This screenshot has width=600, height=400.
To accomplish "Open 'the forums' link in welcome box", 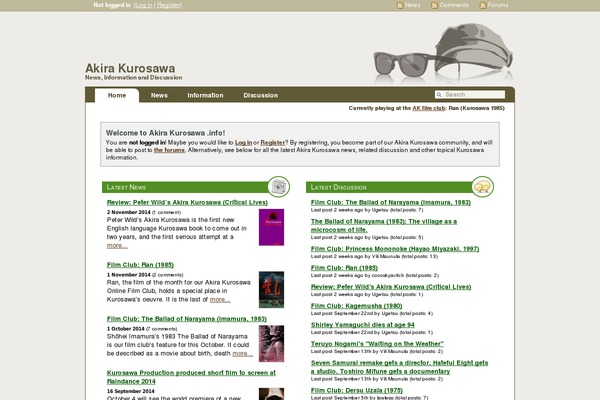I will tap(169, 150).
